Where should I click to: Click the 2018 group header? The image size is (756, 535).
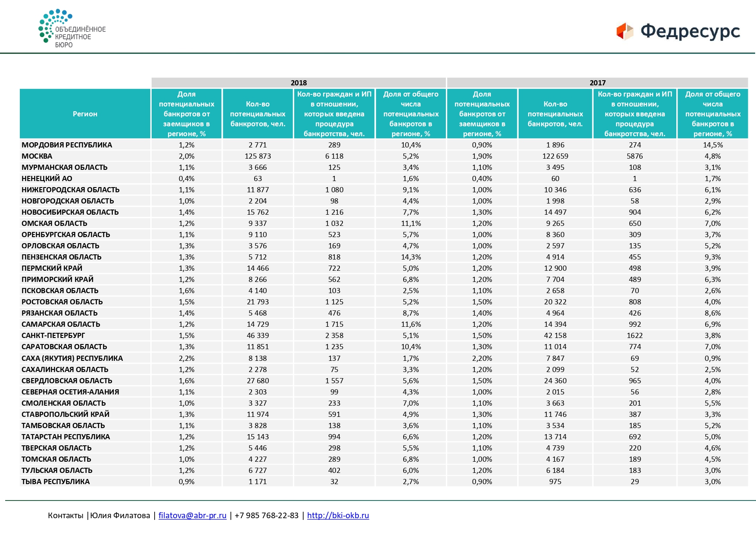(x=299, y=83)
